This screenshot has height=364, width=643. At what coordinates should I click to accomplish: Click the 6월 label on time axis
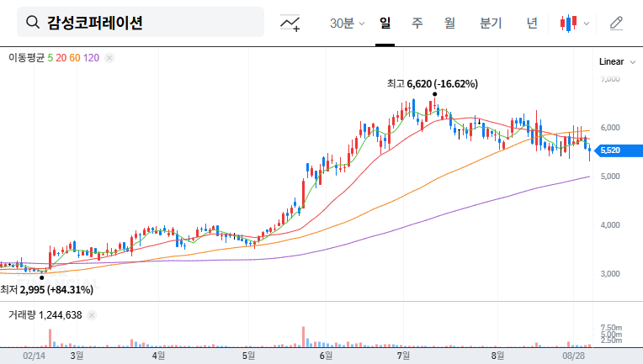(326, 356)
